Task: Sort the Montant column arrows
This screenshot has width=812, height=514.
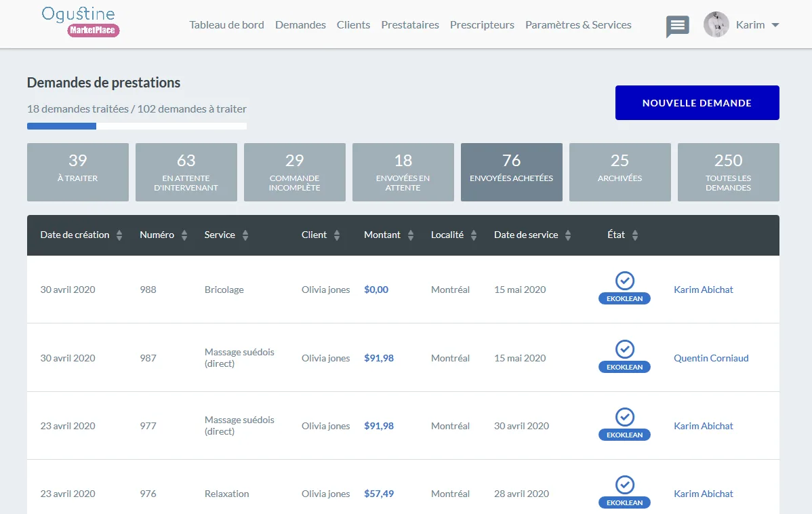Action: point(410,235)
